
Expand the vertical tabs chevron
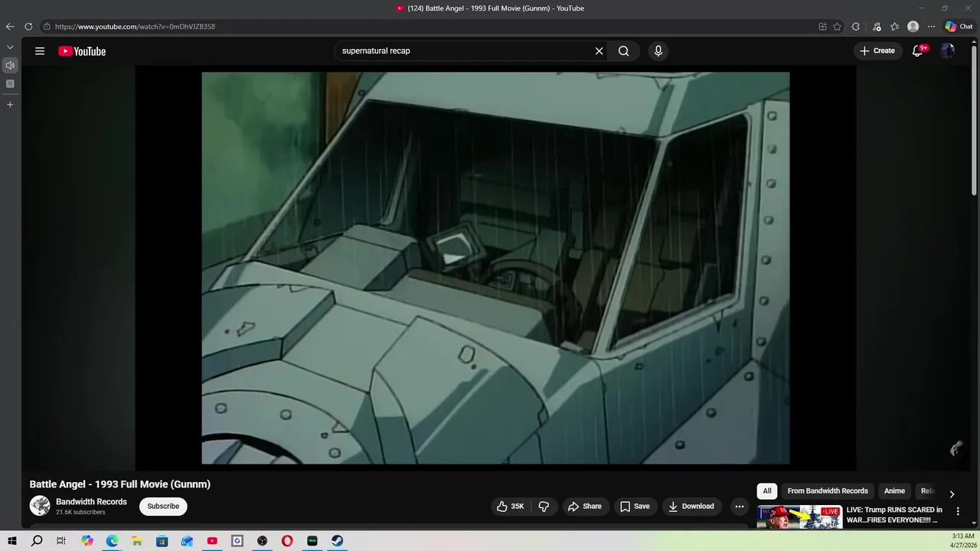[10, 47]
